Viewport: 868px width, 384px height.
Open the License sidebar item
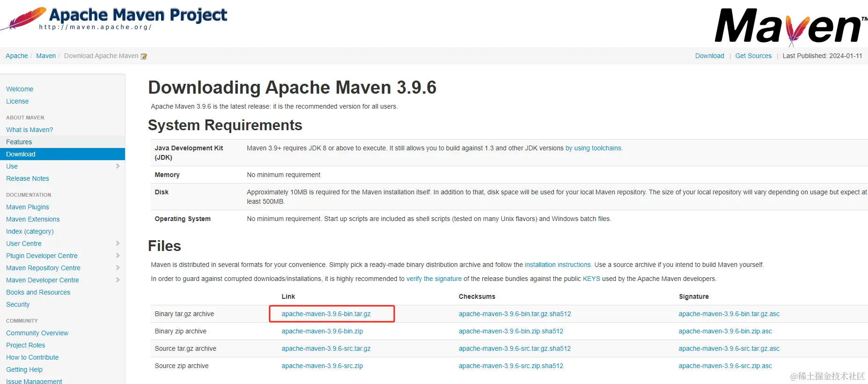17,101
